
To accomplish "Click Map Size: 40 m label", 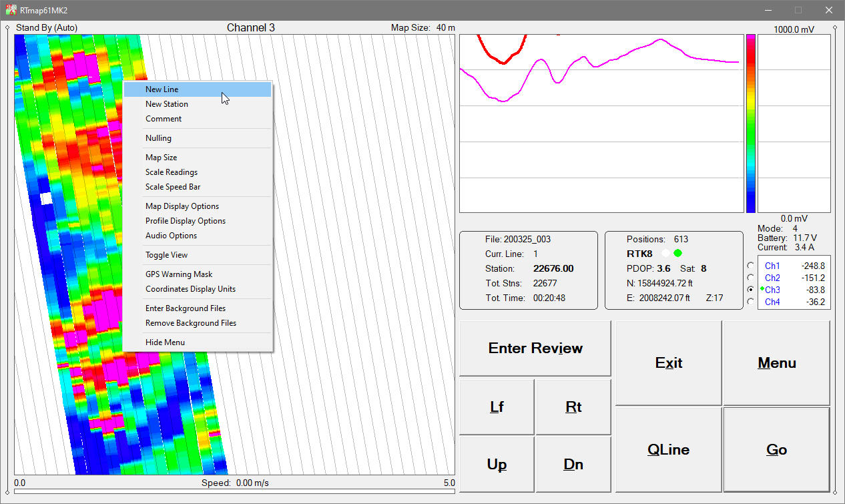I will pyautogui.click(x=423, y=27).
